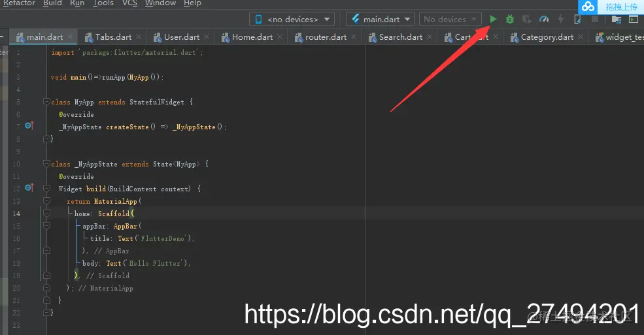Screen dimensions: 644x335
Task: Click the Run Anything window icon
Action: coord(634,20)
